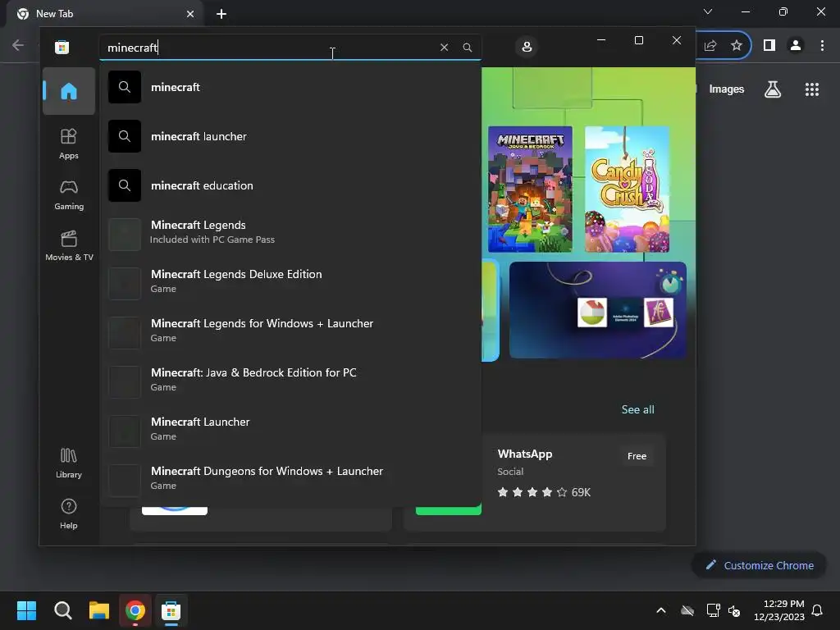Click the Microsoft Store logo icon
The image size is (840, 630).
(62, 47)
